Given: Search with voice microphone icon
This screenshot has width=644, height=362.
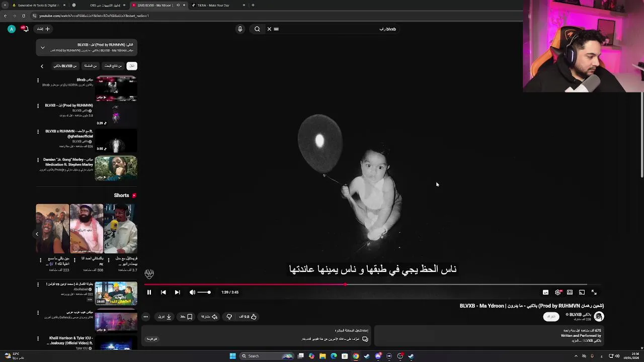Looking at the screenshot, I should [x=240, y=29].
